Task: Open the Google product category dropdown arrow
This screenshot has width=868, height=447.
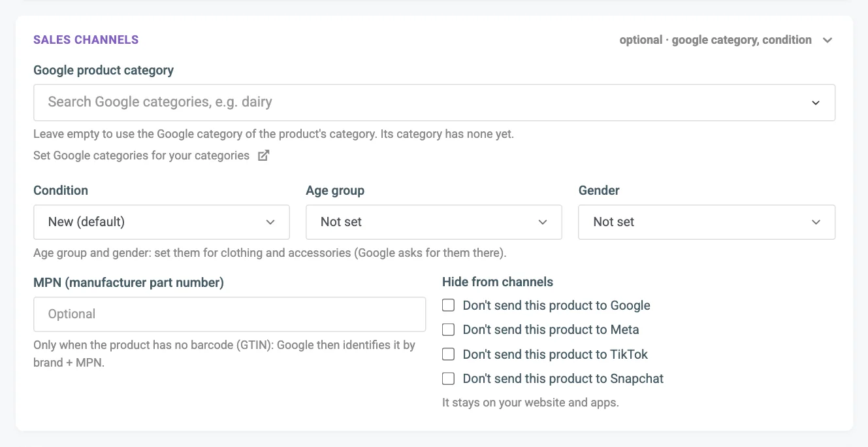Action: tap(816, 103)
